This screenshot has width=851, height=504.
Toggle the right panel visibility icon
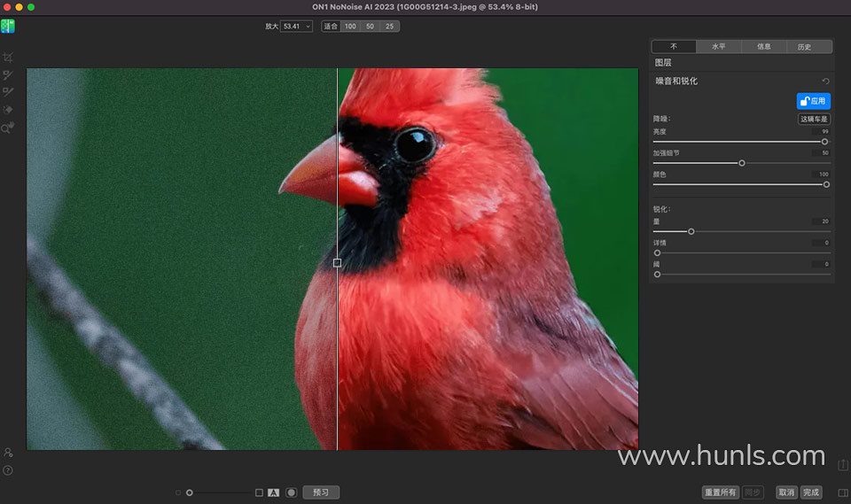[x=842, y=492]
